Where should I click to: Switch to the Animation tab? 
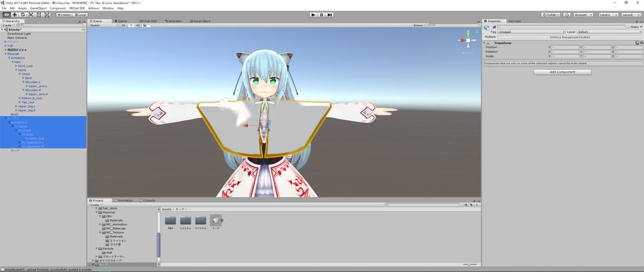(x=124, y=200)
